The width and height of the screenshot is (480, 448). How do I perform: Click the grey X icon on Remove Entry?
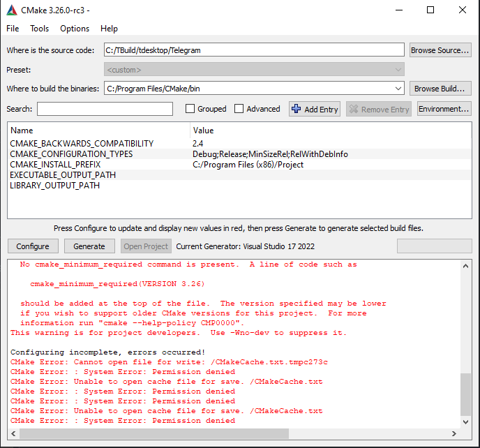(x=354, y=109)
